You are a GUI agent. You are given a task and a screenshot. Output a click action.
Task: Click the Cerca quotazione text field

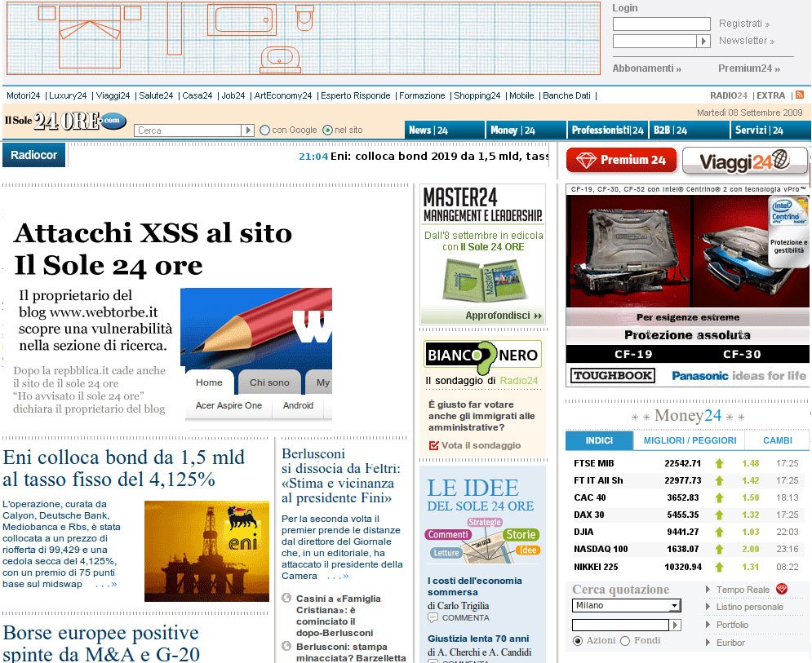(x=620, y=625)
